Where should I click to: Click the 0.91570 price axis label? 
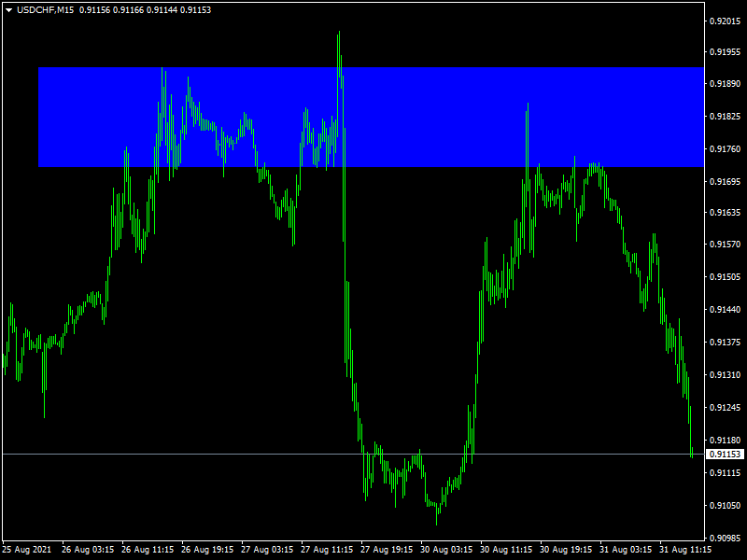(x=726, y=245)
